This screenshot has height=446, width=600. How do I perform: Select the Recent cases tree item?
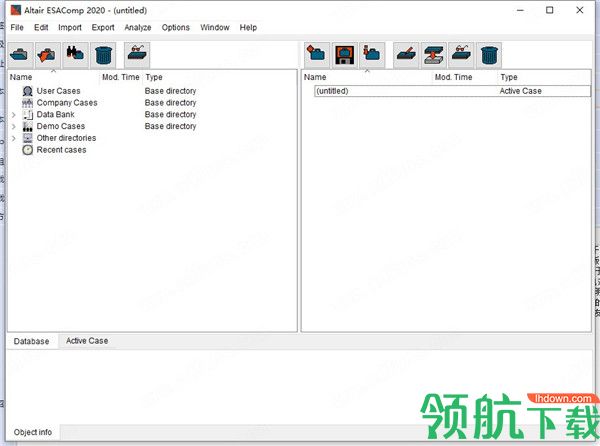(61, 150)
